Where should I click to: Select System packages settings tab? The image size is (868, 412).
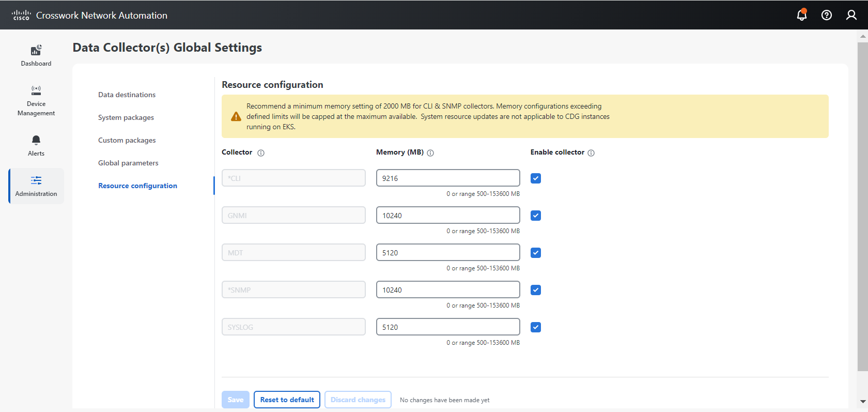pyautogui.click(x=126, y=117)
